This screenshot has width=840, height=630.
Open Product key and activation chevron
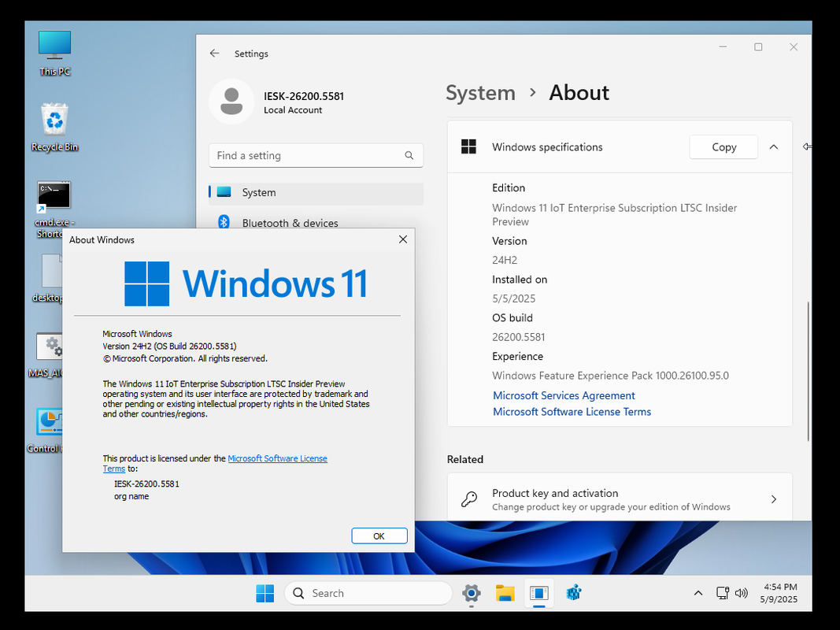[774, 499]
